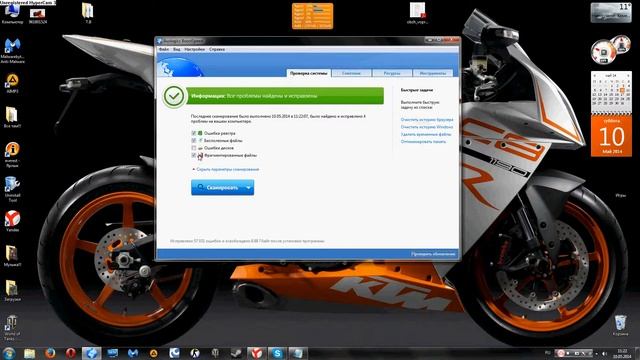Click the BoostSpeed taskbar button
The width and height of the screenshot is (640, 360).
point(91,353)
